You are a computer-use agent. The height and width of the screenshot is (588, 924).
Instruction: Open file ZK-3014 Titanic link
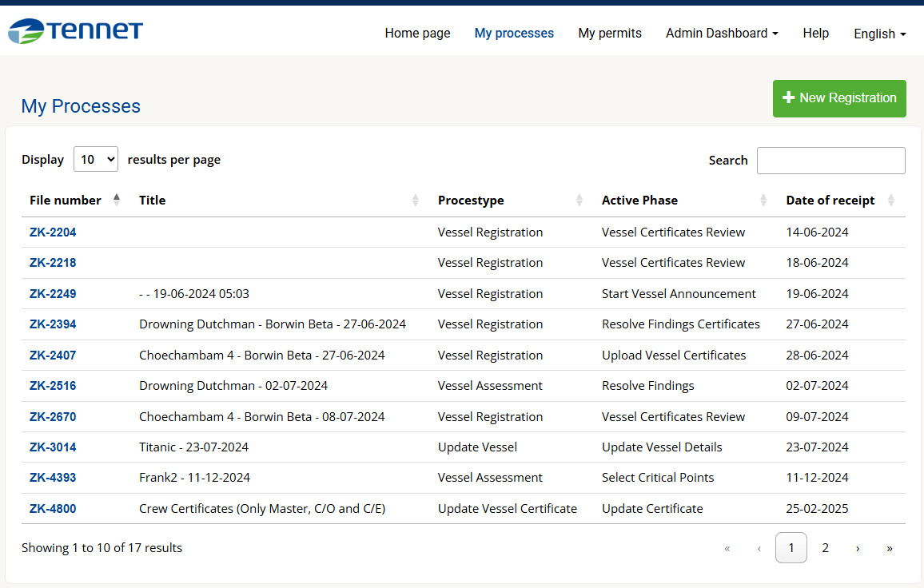tap(53, 447)
